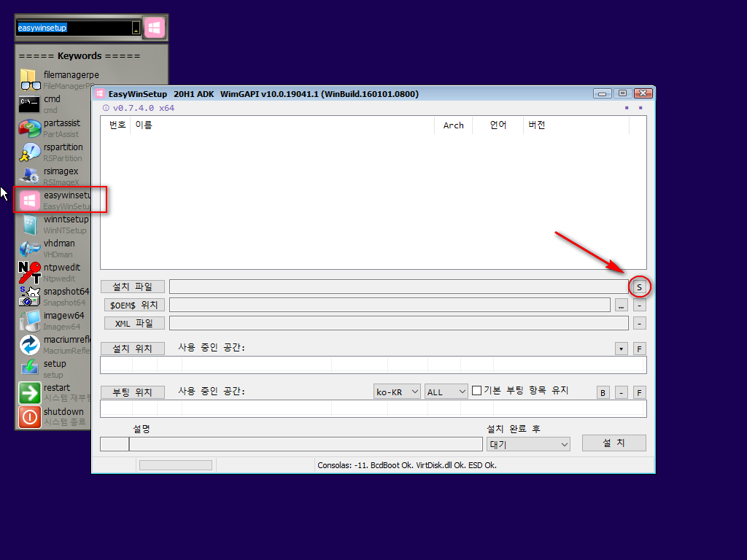Click the 설 치 install button
Image resolution: width=747 pixels, height=560 pixels.
pos(614,443)
